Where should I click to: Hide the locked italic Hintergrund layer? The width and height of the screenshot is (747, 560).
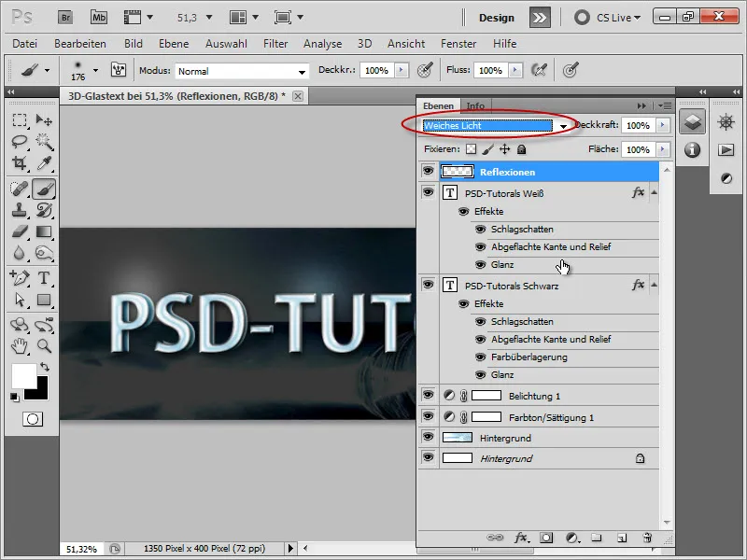pos(429,457)
